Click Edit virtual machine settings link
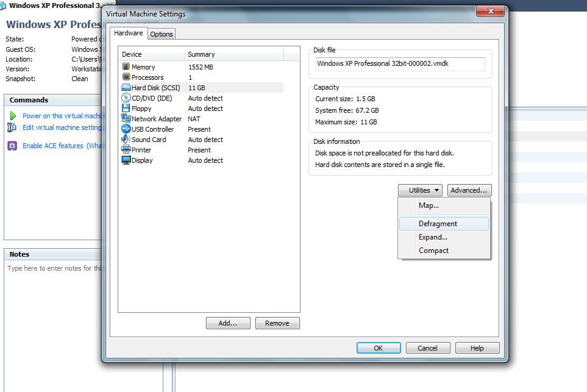587x392 pixels. tap(62, 127)
